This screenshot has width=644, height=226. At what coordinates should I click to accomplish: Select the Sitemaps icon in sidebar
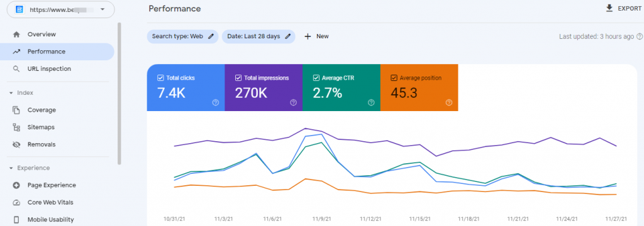coord(16,127)
